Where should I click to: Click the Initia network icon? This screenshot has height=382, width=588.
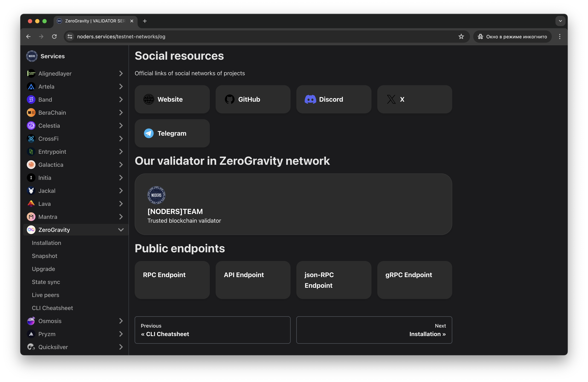pyautogui.click(x=31, y=178)
